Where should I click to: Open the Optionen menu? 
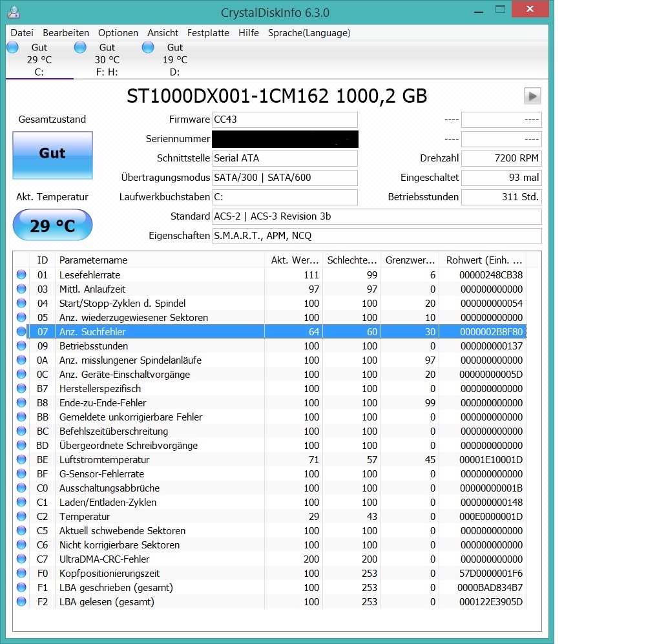(118, 33)
